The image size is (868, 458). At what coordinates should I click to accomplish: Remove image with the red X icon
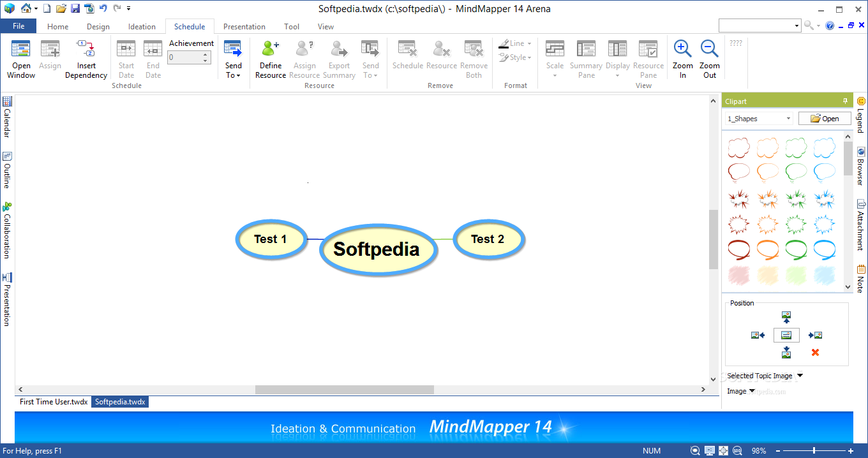(x=815, y=352)
